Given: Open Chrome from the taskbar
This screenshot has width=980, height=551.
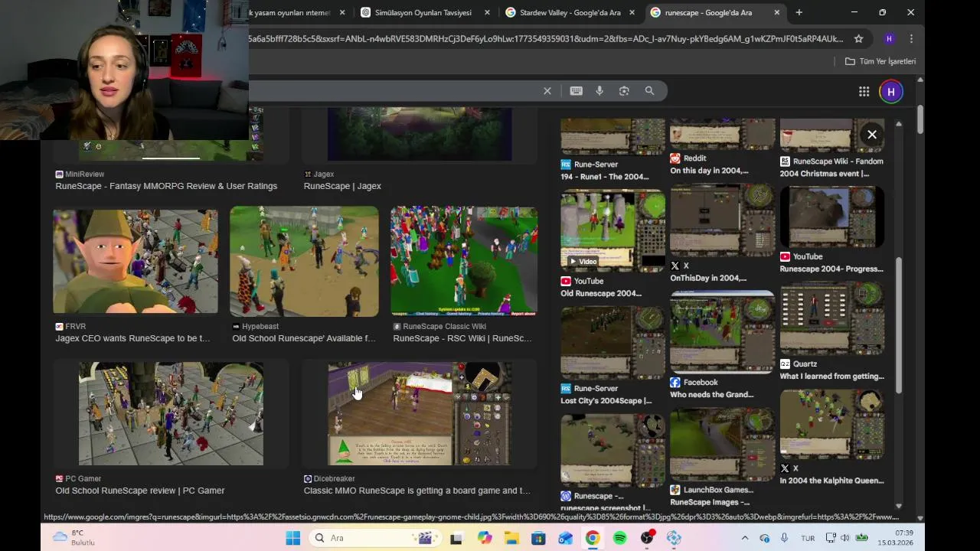Looking at the screenshot, I should click(x=593, y=538).
